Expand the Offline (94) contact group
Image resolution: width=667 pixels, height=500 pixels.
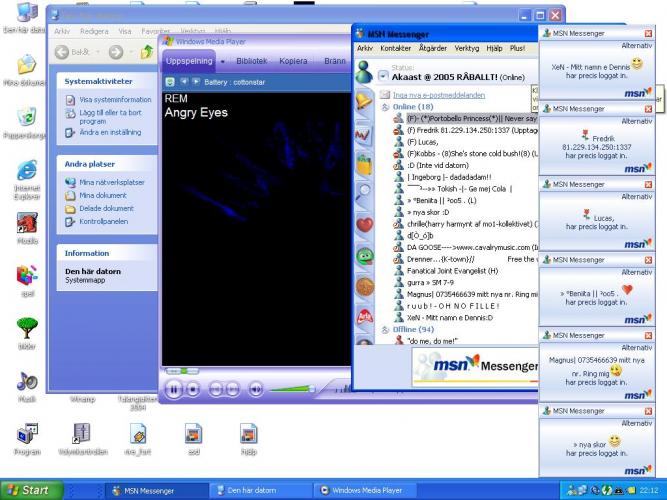click(x=385, y=328)
